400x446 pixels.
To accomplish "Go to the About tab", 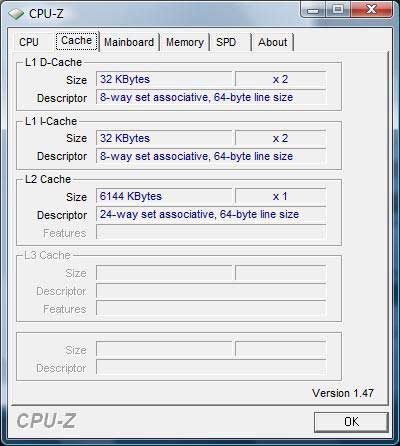I will [273, 42].
